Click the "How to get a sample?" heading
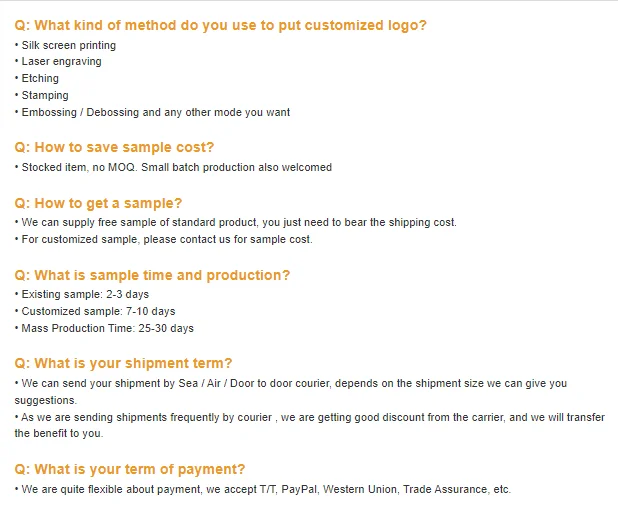The height and width of the screenshot is (508, 618). pos(98,203)
